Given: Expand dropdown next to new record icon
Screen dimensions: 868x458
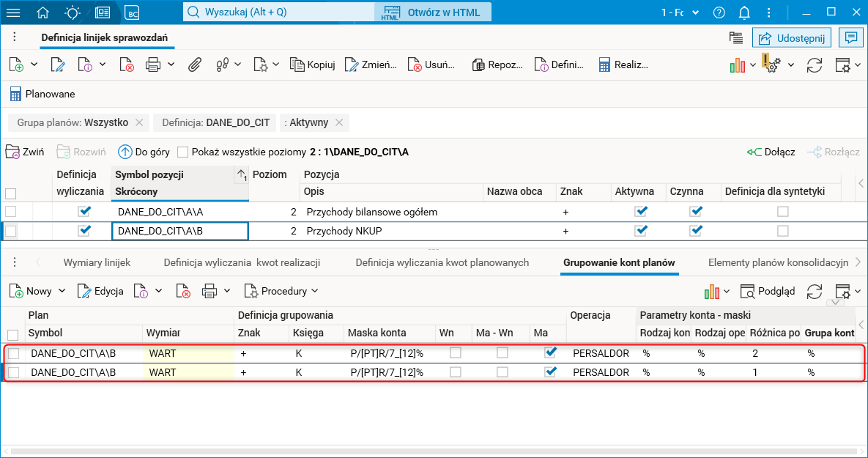Looking at the screenshot, I should click(x=34, y=64).
